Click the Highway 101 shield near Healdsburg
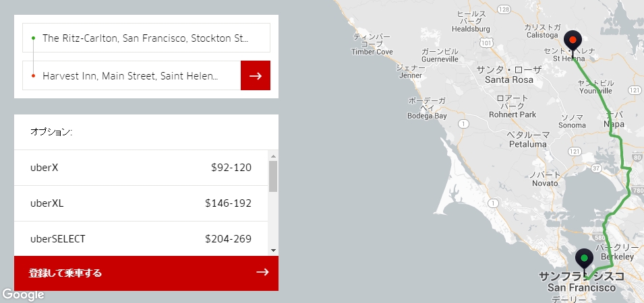Viewport: 644px width, 303px height. coord(486,42)
